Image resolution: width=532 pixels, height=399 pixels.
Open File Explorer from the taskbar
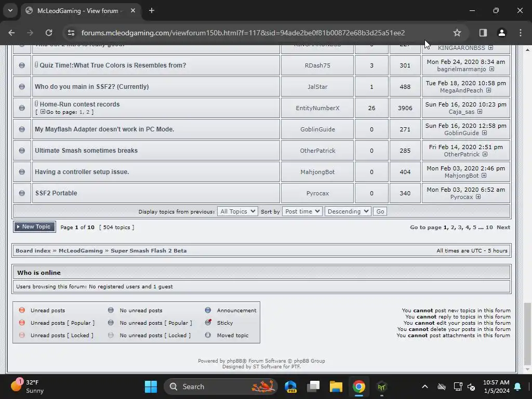click(336, 387)
